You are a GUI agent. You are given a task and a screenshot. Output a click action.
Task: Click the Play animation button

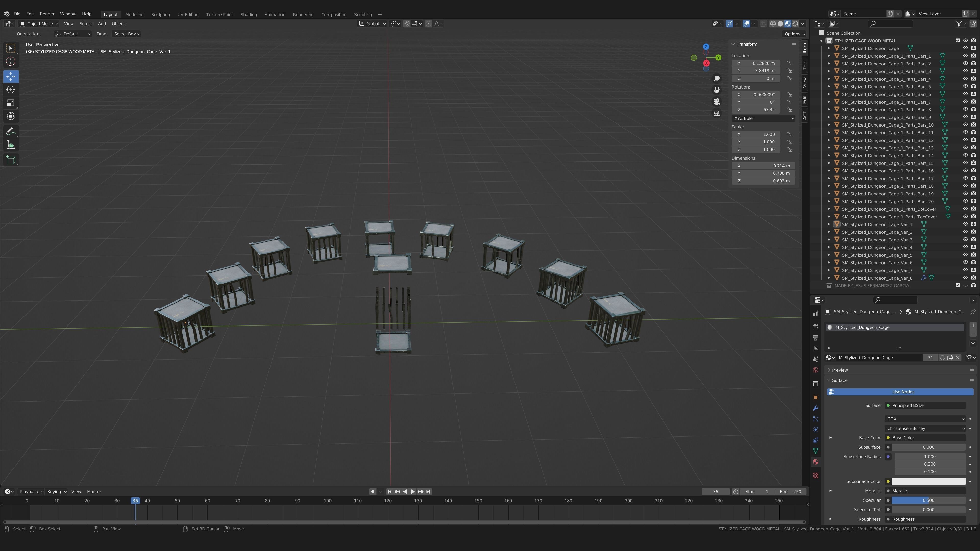point(412,491)
